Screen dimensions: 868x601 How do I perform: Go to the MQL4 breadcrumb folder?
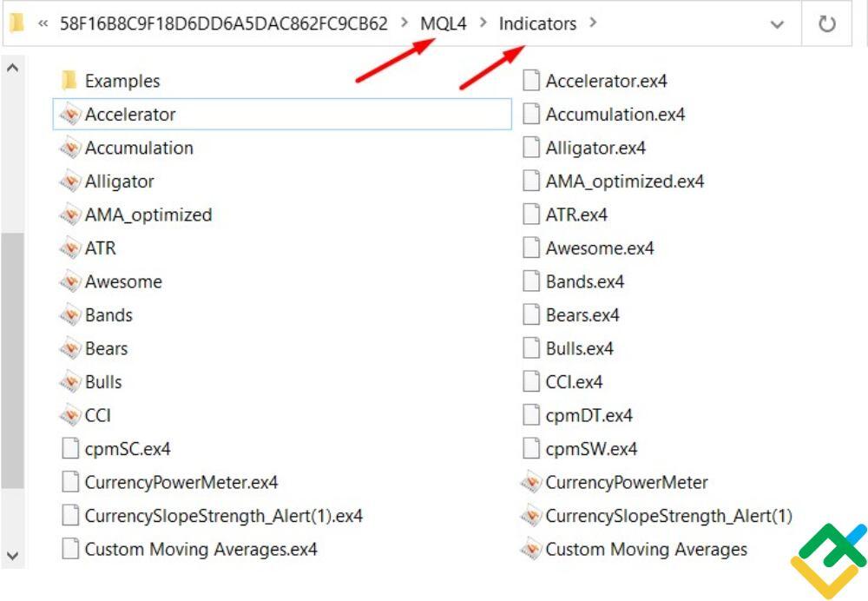pos(444,23)
